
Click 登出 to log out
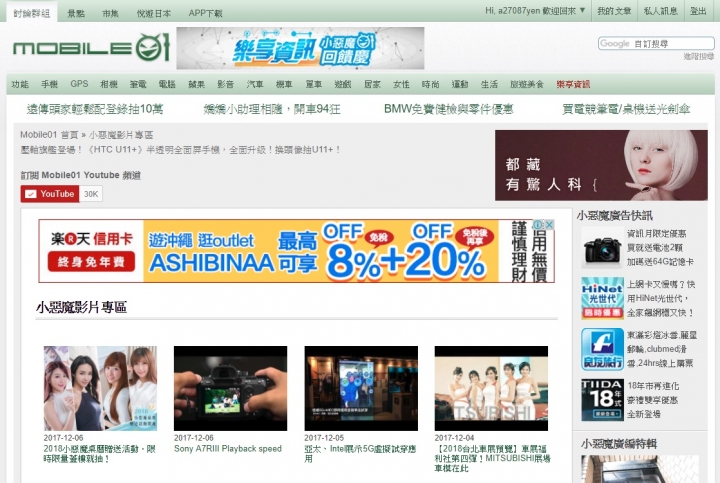point(698,11)
